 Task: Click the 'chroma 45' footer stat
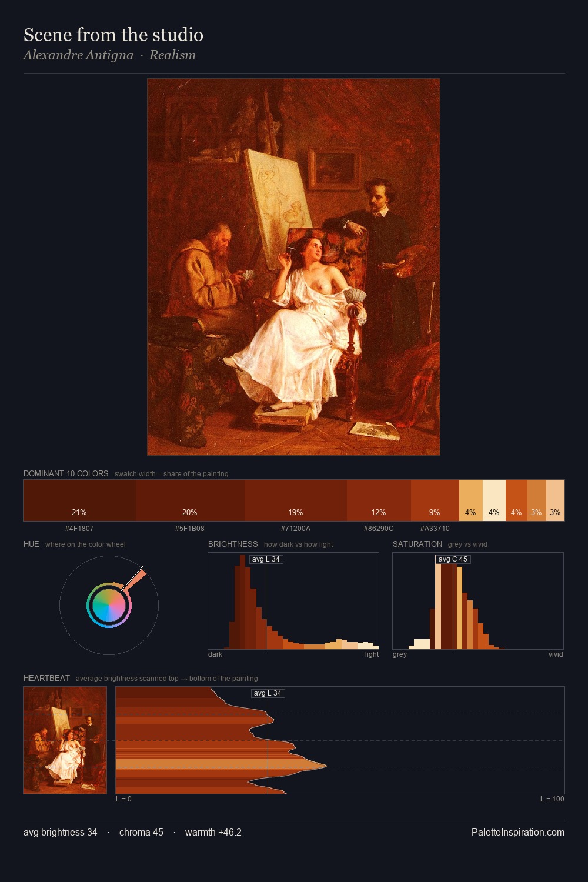[141, 832]
